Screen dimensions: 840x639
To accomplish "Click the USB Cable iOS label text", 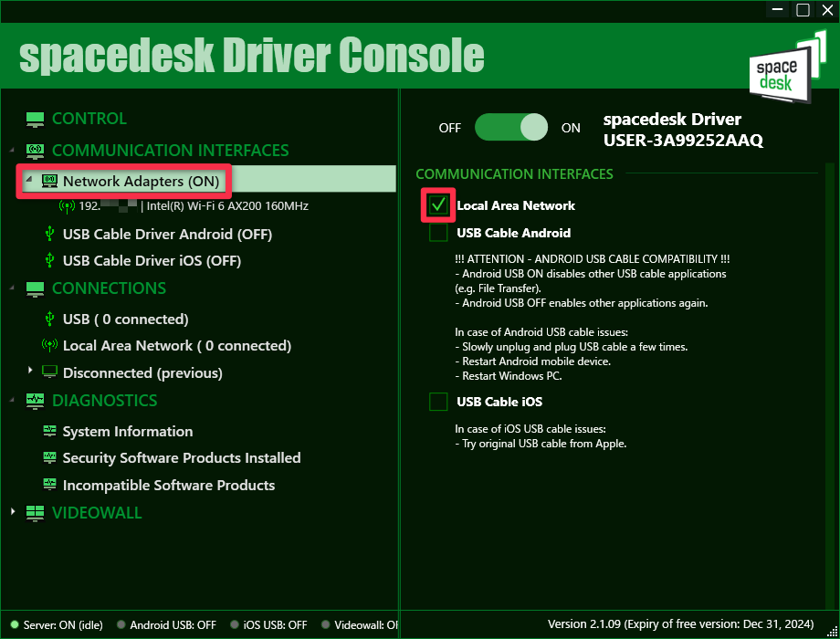I will (x=499, y=402).
